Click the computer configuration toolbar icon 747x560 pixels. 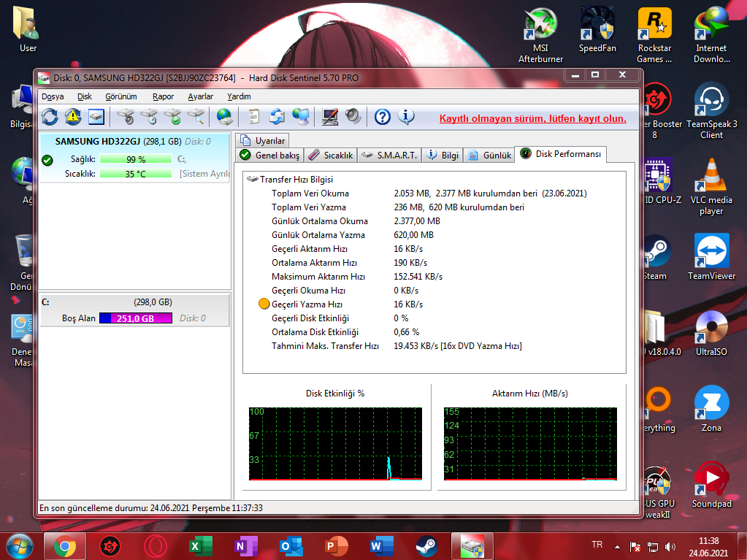coord(329,117)
